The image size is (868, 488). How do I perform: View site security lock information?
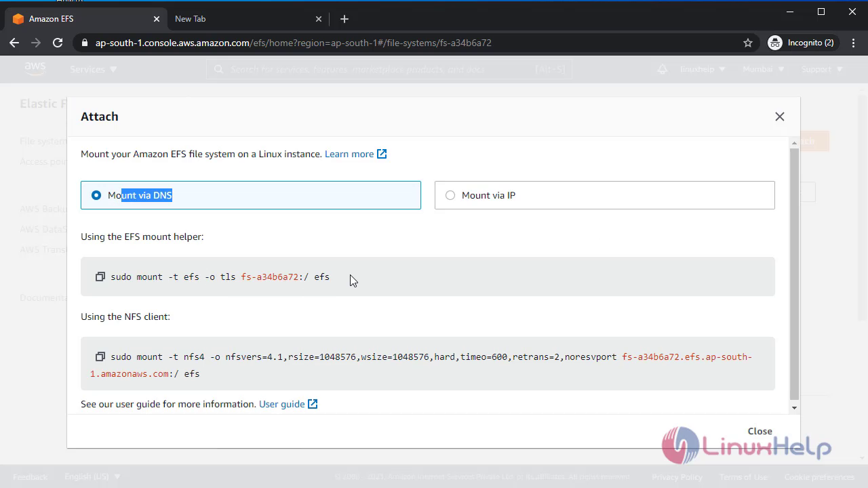[85, 43]
